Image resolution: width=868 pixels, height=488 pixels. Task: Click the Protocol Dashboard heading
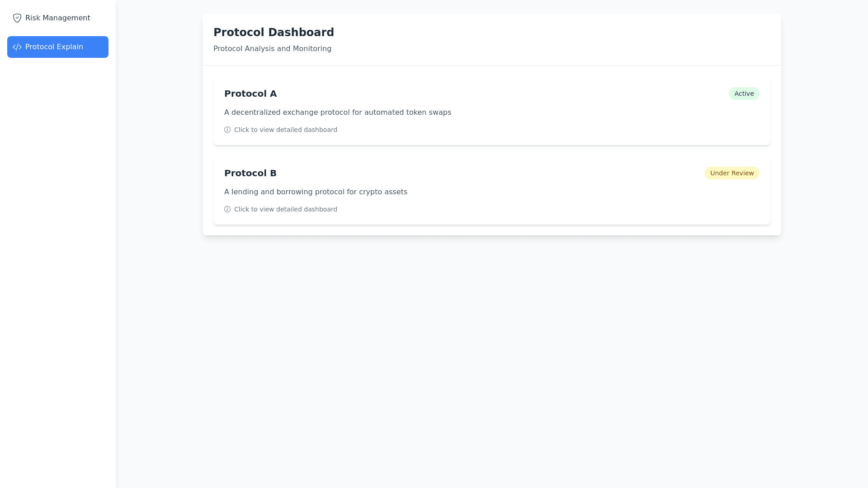(x=274, y=33)
